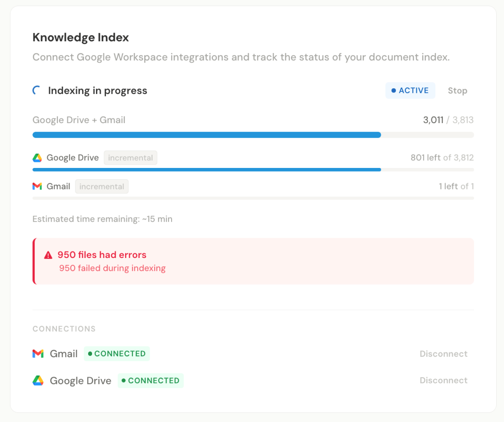Click the Gmail incremental tag
The width and height of the screenshot is (504, 422).
(x=102, y=186)
